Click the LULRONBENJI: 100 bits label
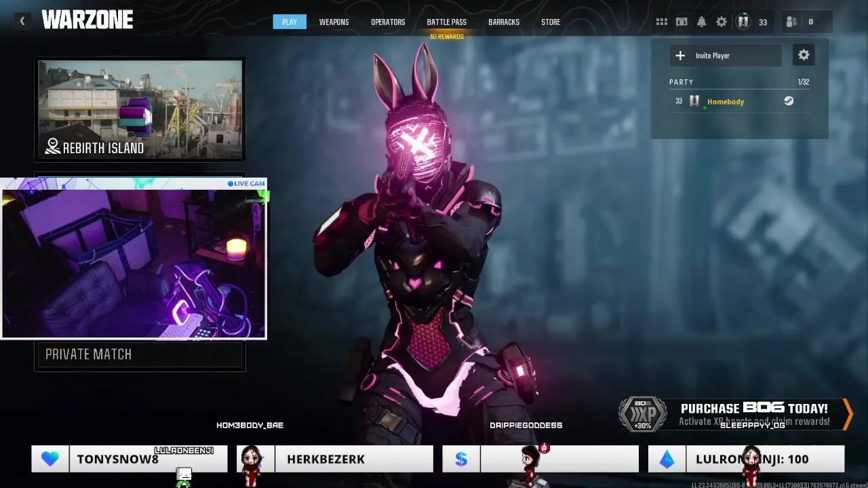Screen dimensions: 868x488 tap(752, 460)
